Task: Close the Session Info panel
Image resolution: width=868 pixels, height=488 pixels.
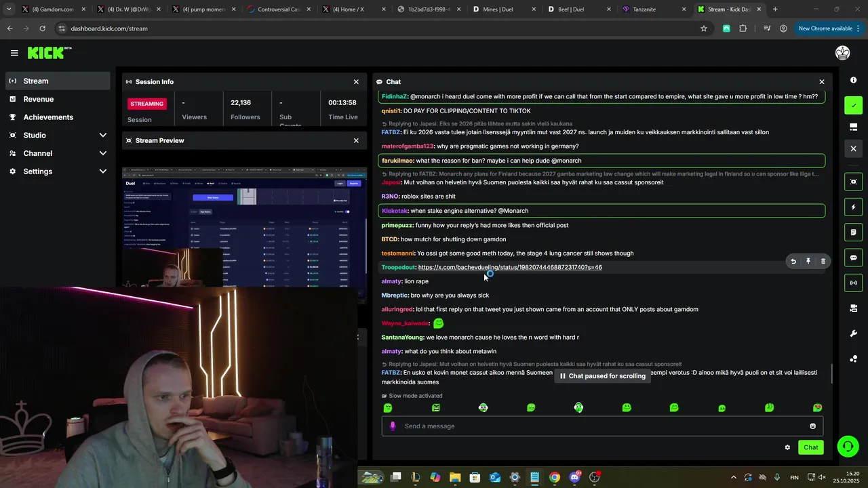Action: point(356,82)
